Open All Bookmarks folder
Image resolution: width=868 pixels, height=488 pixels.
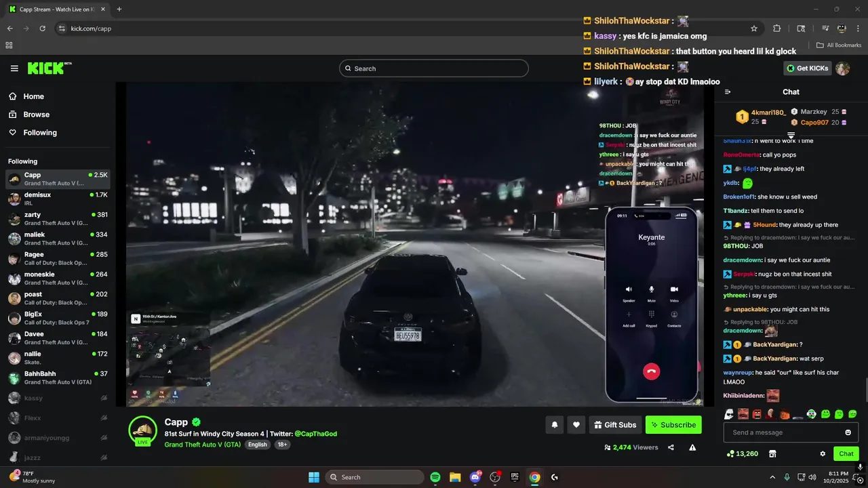point(839,45)
